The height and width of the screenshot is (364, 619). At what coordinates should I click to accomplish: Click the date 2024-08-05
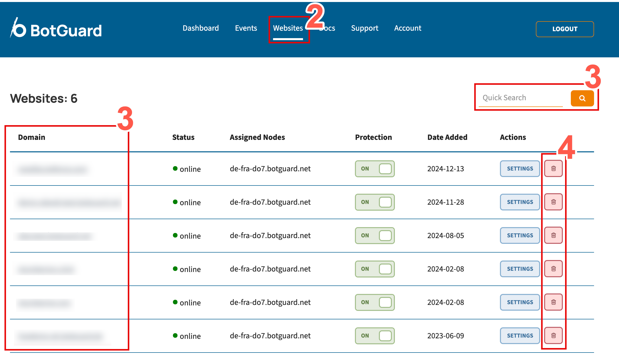pyautogui.click(x=446, y=236)
